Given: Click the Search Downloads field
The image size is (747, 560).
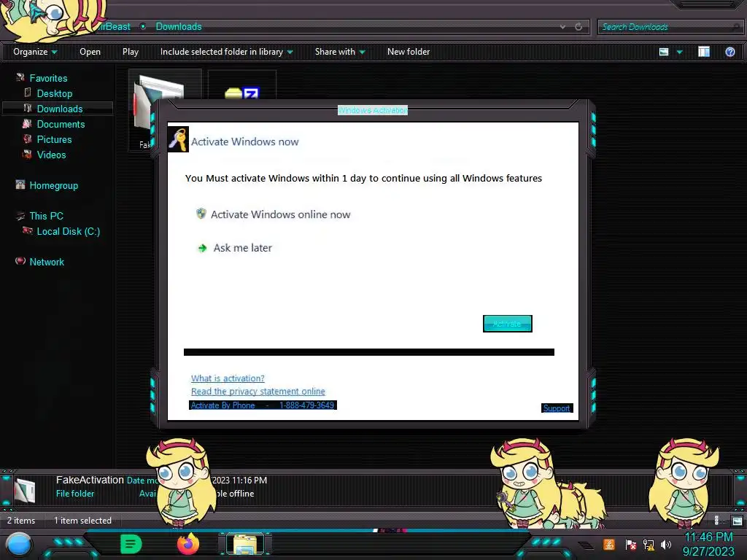Looking at the screenshot, I should click(671, 27).
